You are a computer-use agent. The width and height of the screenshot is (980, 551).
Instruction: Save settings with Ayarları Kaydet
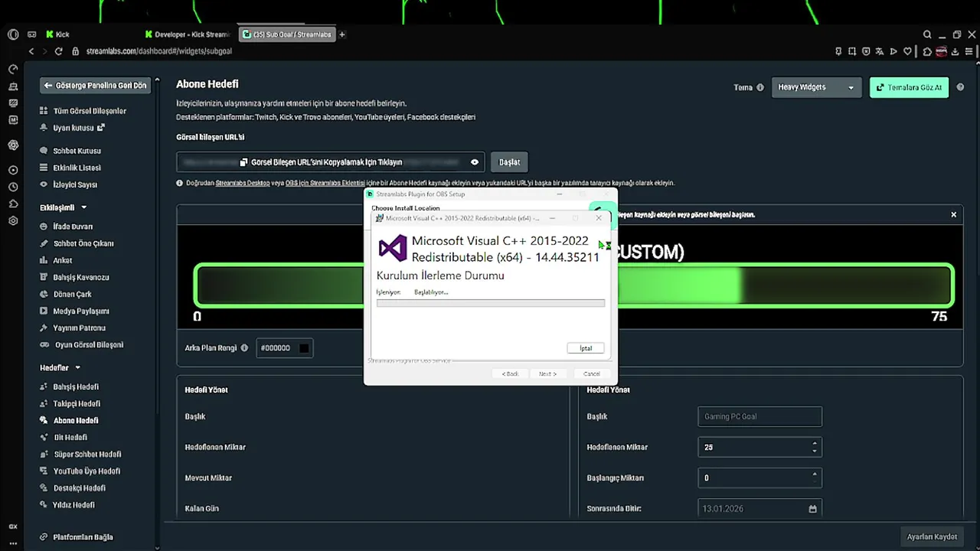click(x=932, y=536)
